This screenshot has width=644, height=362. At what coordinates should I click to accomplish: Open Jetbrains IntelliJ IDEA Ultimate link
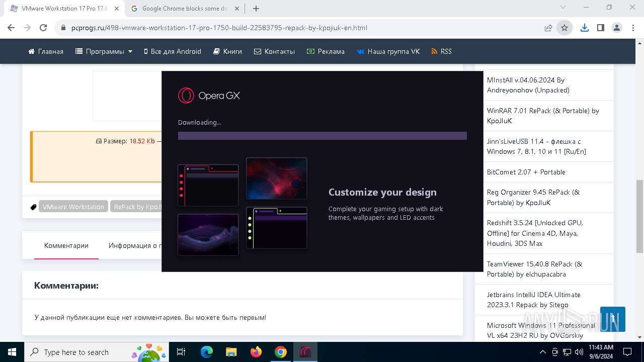click(534, 300)
